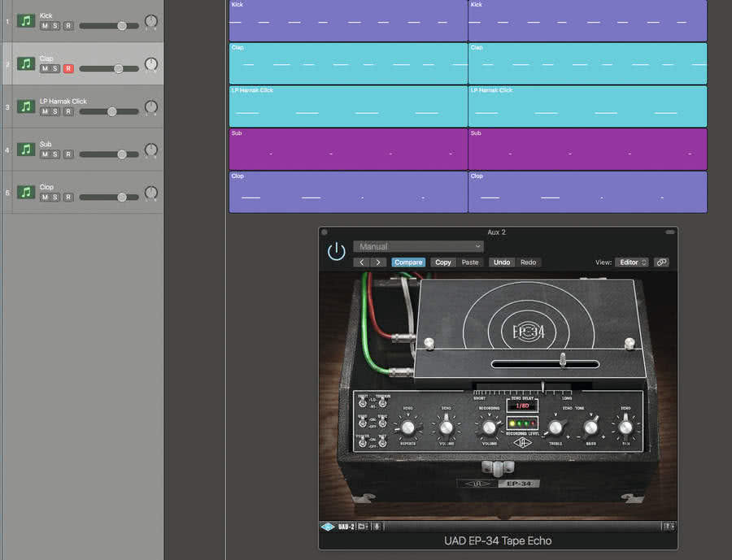The image size is (732, 560).
Task: Click the Echo Delay 1/8D display
Action: (522, 406)
